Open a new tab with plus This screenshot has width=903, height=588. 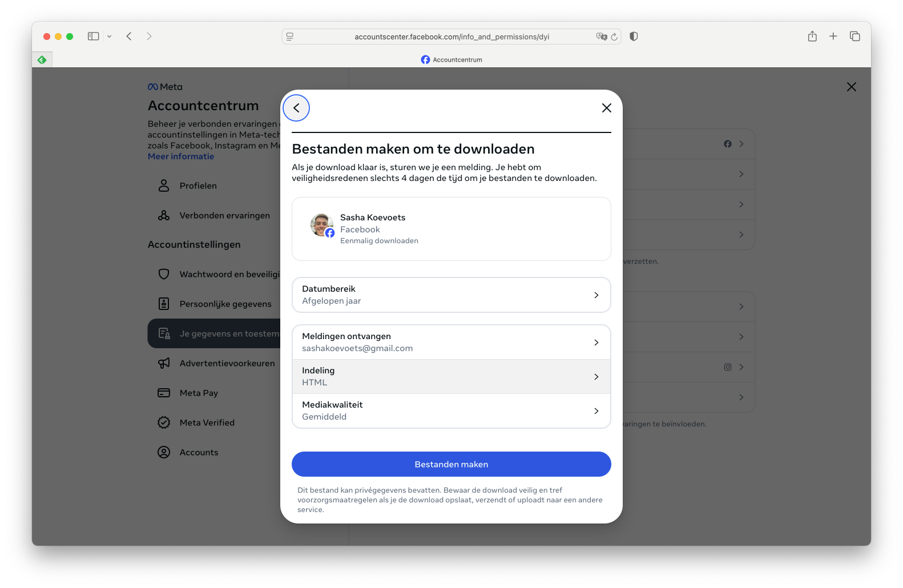coord(833,37)
